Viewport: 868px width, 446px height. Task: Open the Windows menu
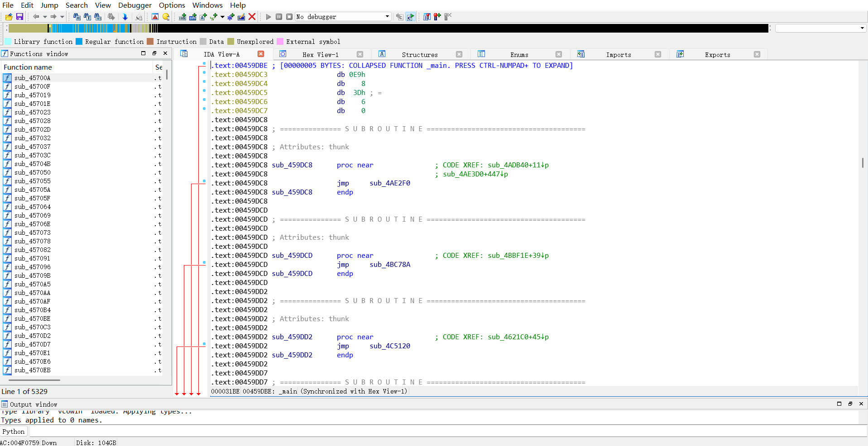[x=207, y=5]
